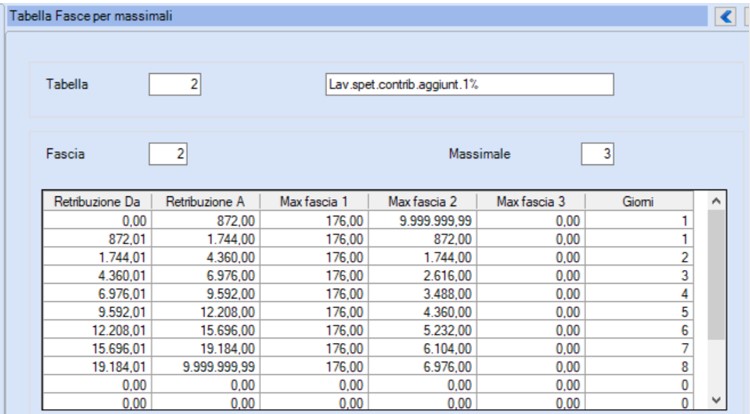
Task: Select the Giorni cell with value 3
Action: tap(639, 275)
